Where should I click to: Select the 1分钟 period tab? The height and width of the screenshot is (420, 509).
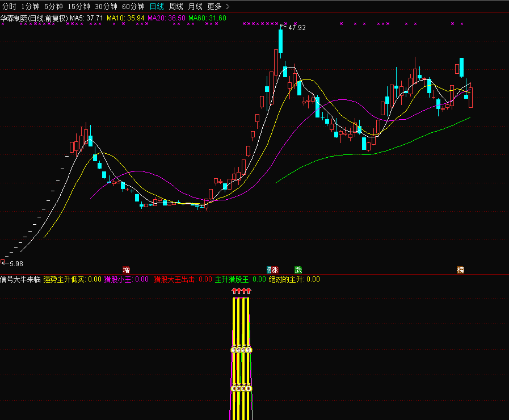(30, 6)
